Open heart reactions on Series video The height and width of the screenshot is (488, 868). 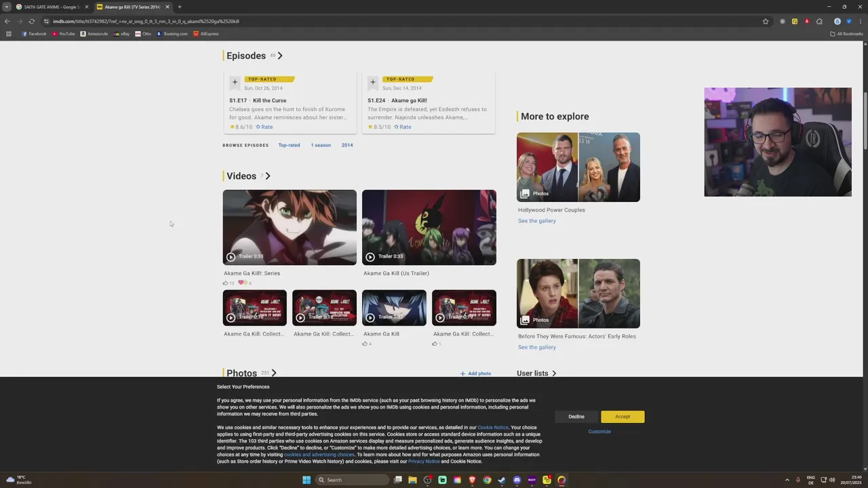(x=244, y=283)
